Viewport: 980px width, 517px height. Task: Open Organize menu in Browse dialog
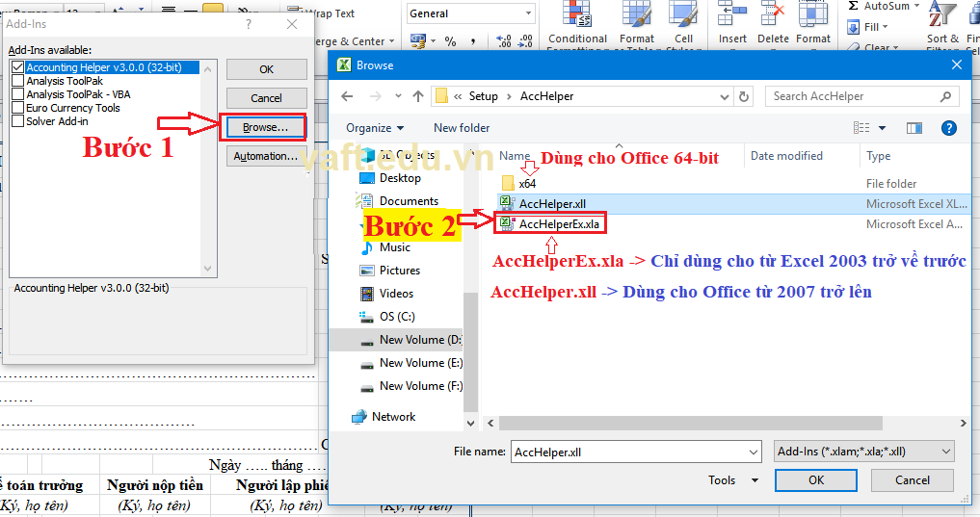point(375,128)
